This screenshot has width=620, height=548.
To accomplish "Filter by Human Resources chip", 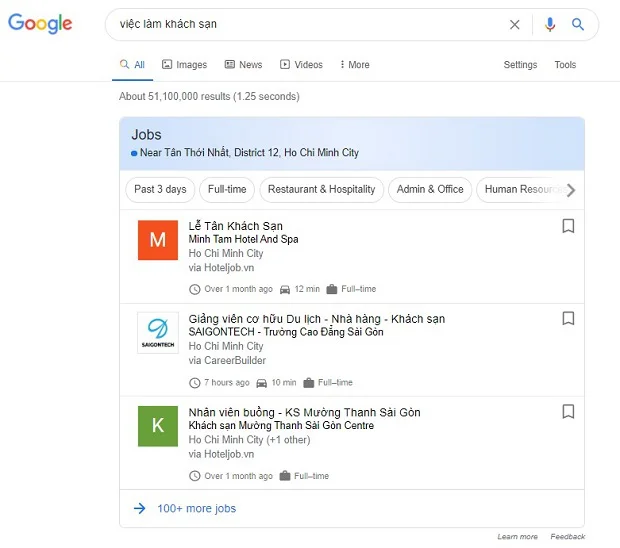I will click(521, 189).
